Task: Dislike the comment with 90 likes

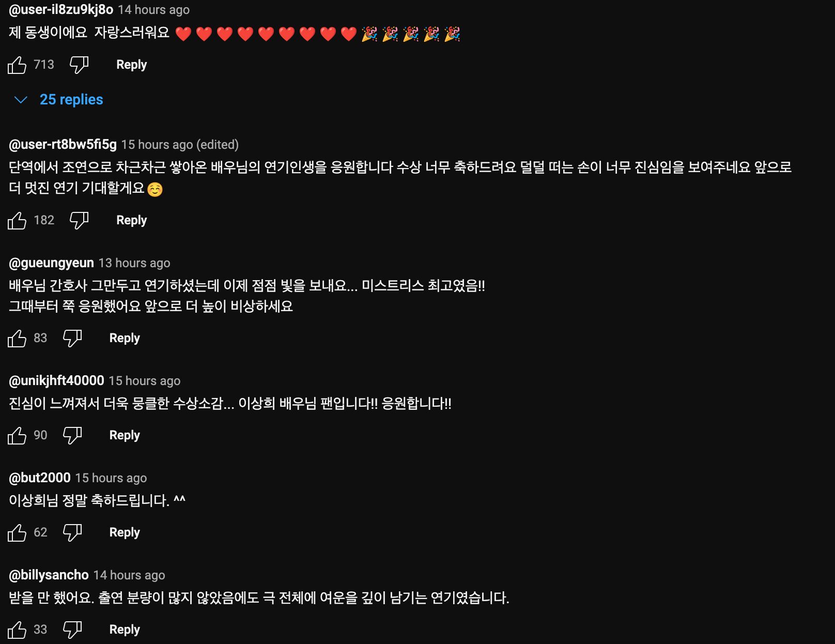Action: pos(72,436)
